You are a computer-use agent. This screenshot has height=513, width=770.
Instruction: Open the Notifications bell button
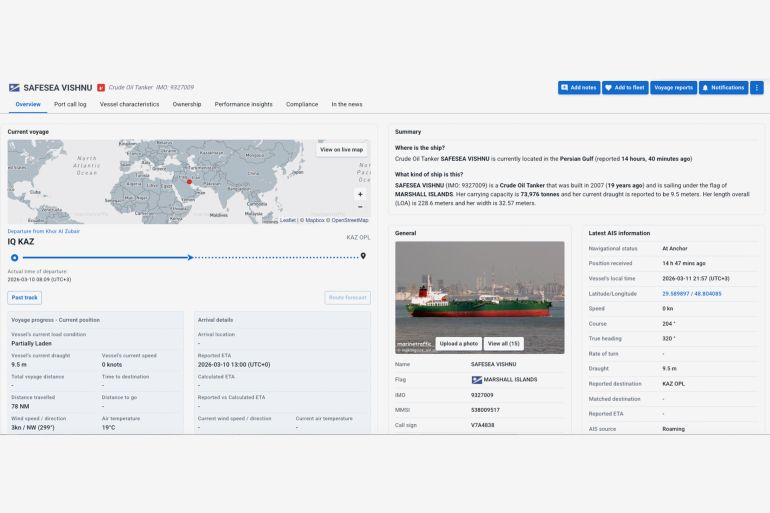724,88
